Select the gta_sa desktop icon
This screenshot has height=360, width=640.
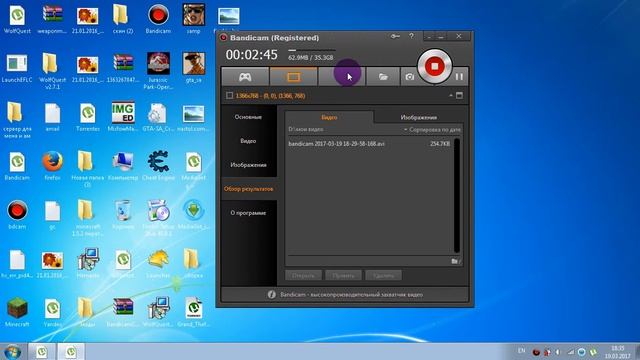[x=193, y=68]
